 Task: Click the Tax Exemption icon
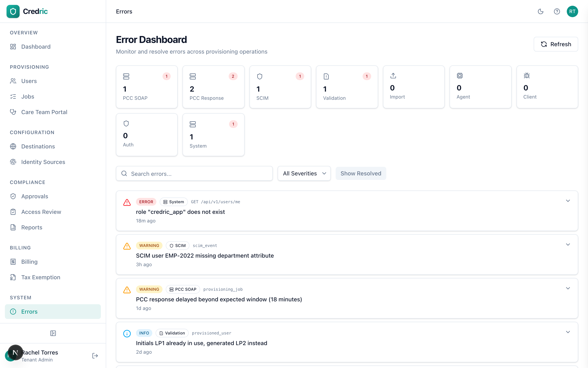(13, 277)
